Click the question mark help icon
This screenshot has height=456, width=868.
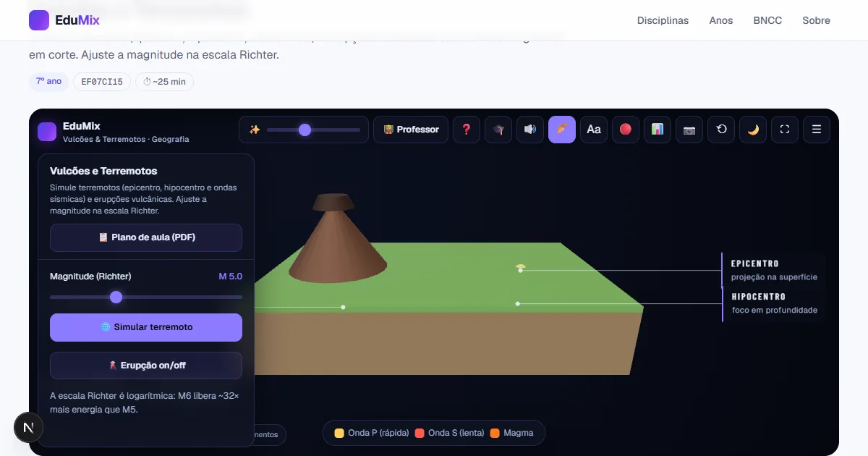pyautogui.click(x=467, y=130)
